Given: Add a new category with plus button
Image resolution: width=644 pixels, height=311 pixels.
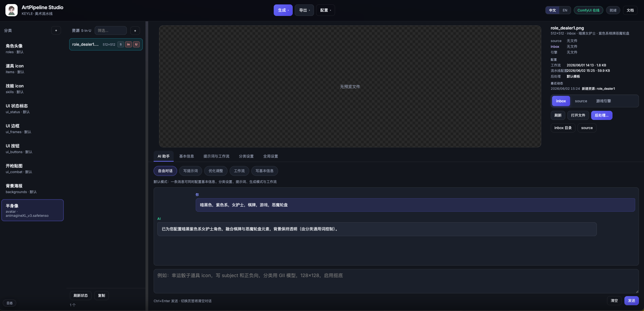Looking at the screenshot, I should (56, 30).
